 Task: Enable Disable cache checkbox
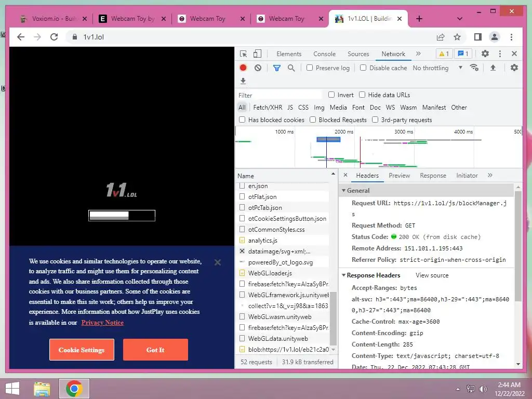[363, 68]
